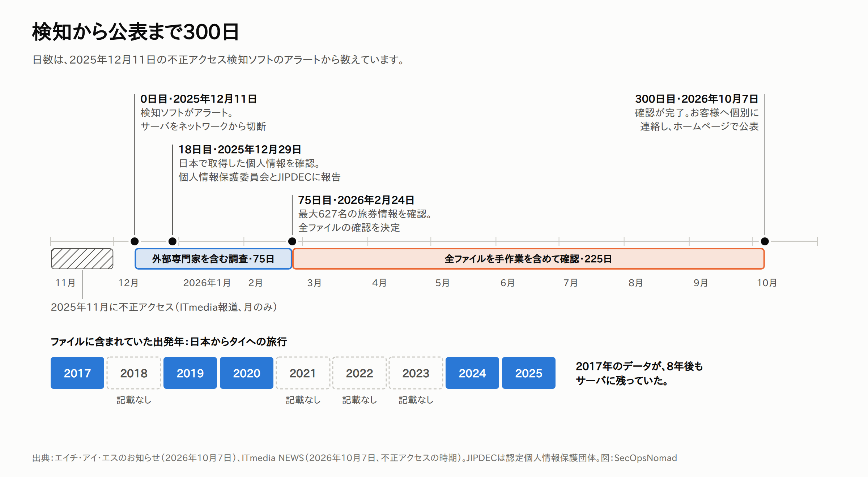The height and width of the screenshot is (477, 868).
Task: Click the heading 0日目·2025年12月11日
Action: point(199,99)
